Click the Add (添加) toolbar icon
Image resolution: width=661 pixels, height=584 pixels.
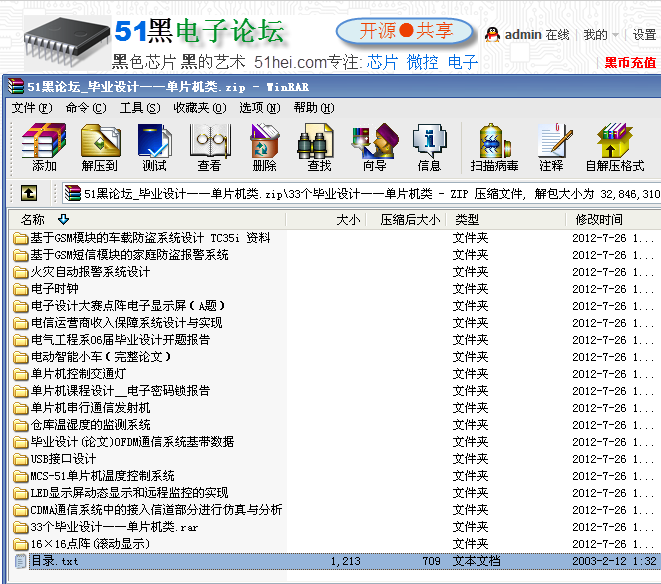[x=44, y=140]
